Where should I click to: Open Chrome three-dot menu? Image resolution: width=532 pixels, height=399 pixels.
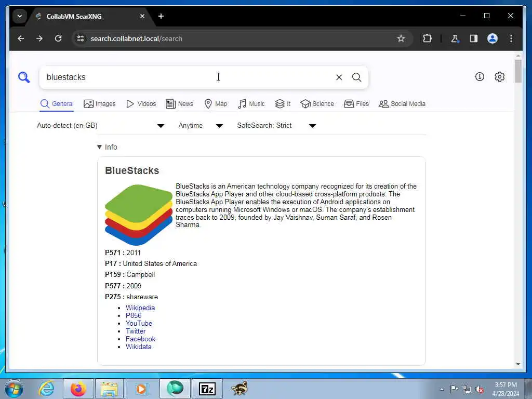click(511, 38)
